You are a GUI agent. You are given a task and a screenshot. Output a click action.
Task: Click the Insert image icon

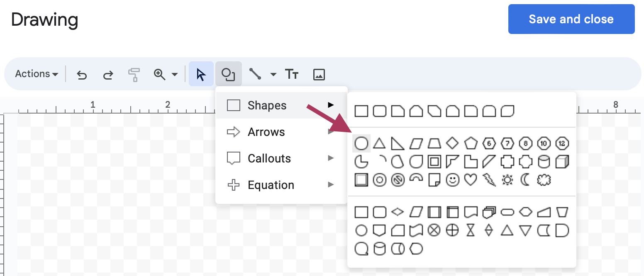(x=319, y=74)
